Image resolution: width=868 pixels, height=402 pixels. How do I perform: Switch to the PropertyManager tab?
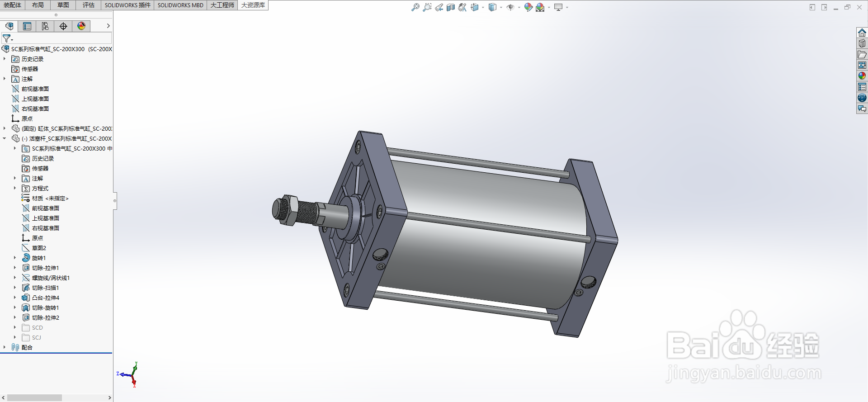click(27, 26)
